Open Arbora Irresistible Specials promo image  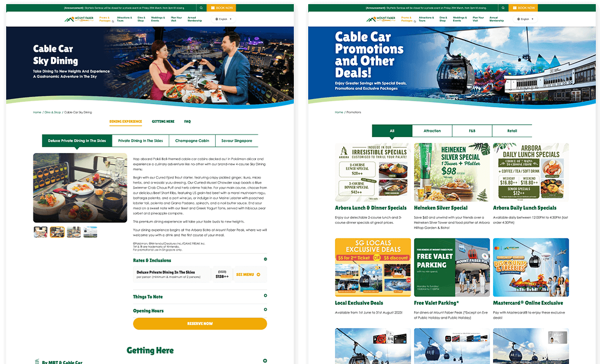(373, 172)
